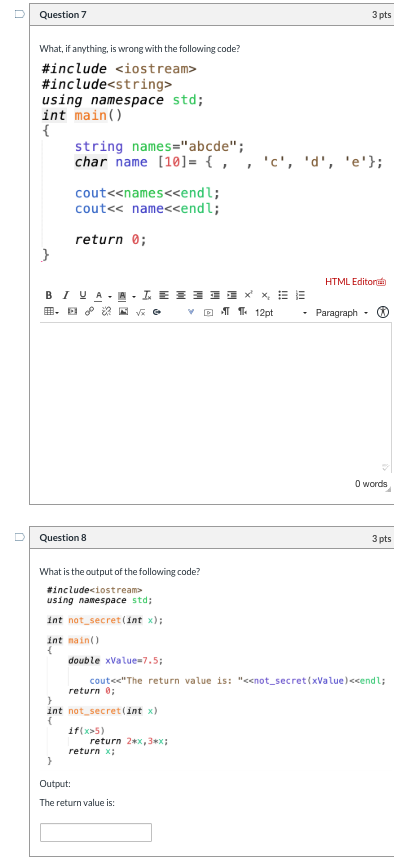Click the 'Output:' label
394x868 pixels.
click(55, 784)
